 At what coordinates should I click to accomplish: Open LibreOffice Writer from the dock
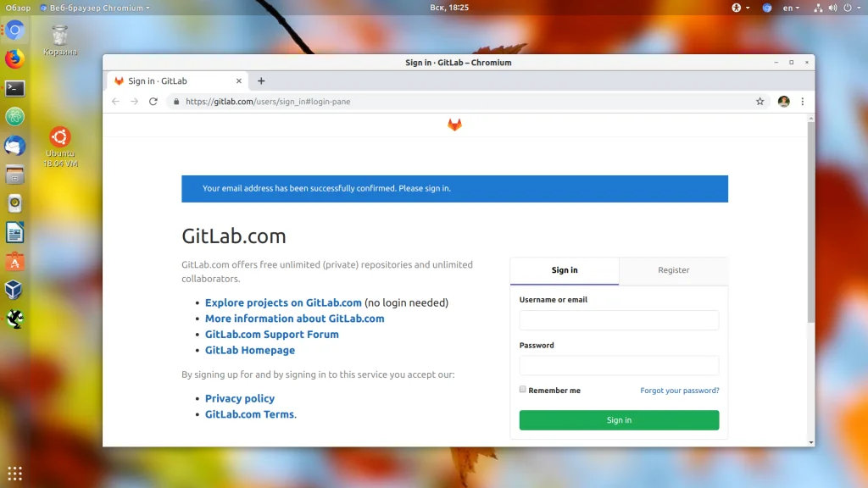[15, 232]
